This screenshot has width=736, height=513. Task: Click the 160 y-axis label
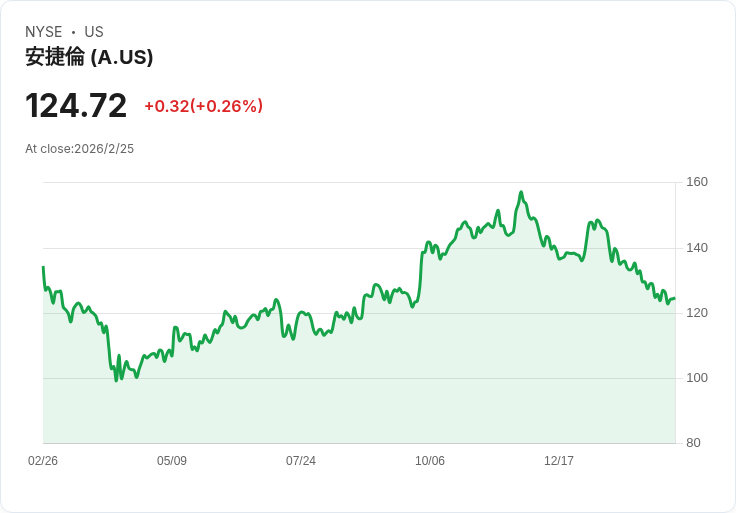(x=696, y=182)
